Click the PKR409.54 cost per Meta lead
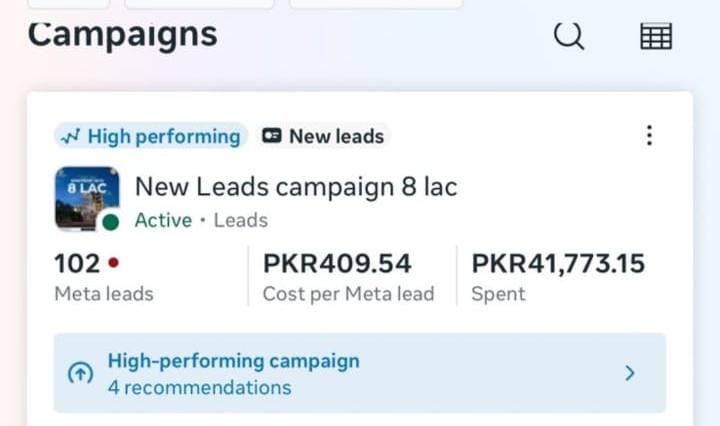The width and height of the screenshot is (720, 426). pos(337,264)
